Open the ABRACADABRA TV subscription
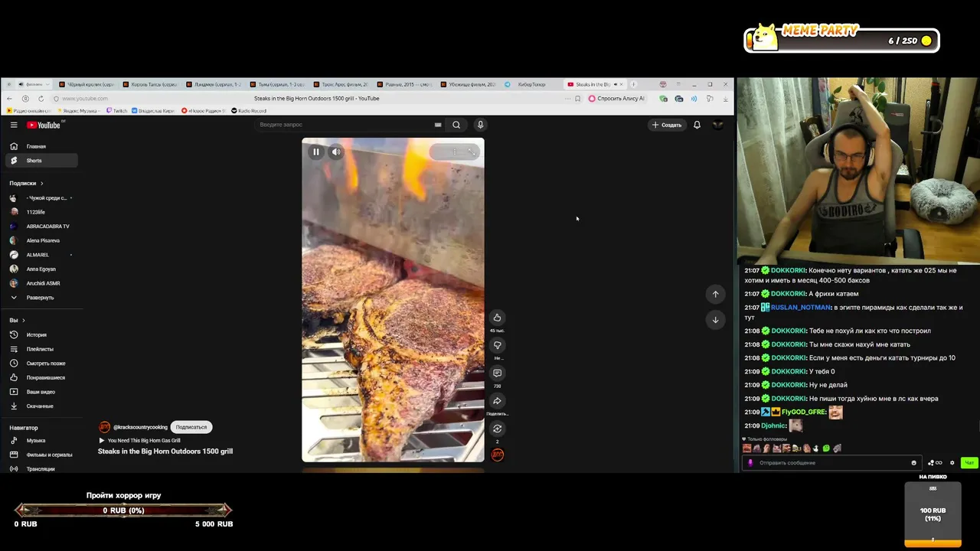This screenshot has width=980, height=551. (x=41, y=227)
